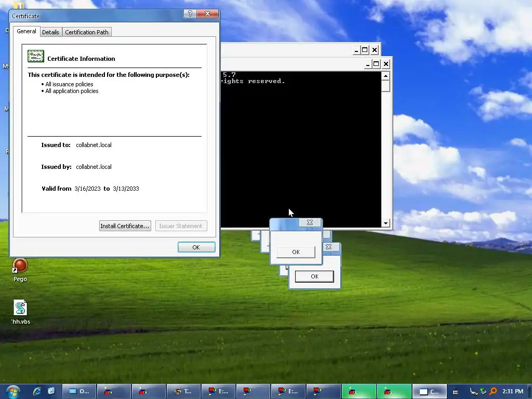This screenshot has width=532, height=399.
Task: Switch to the 'O...' taskbar window
Action: (x=79, y=391)
